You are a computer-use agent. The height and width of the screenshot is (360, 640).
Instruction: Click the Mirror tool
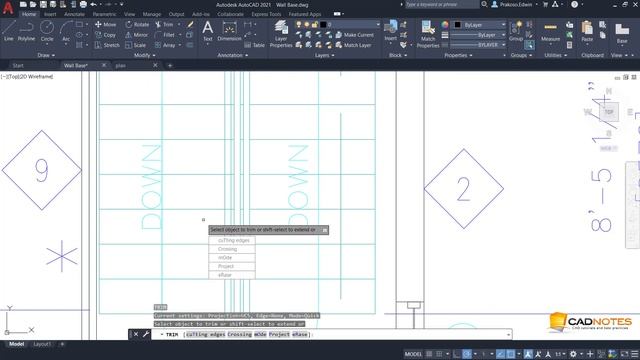[x=137, y=35]
